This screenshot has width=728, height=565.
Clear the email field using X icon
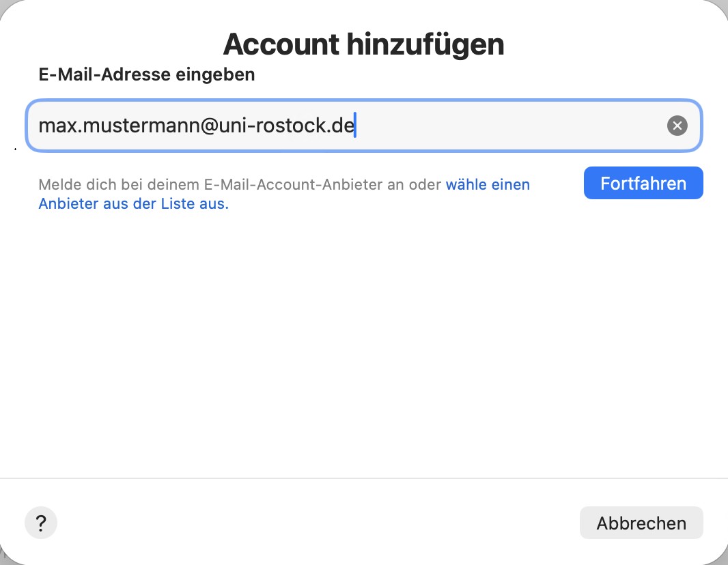677,126
